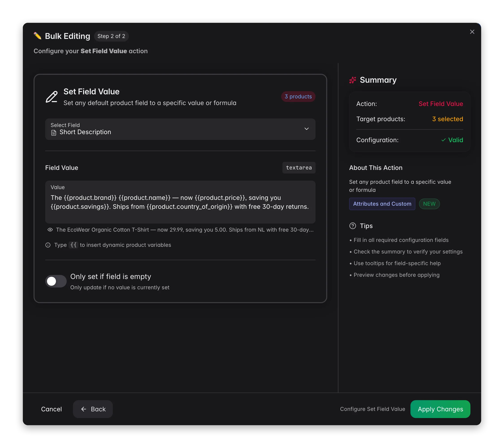Image resolution: width=504 pixels, height=448 pixels.
Task: Go back with the Back button
Action: coord(93,409)
